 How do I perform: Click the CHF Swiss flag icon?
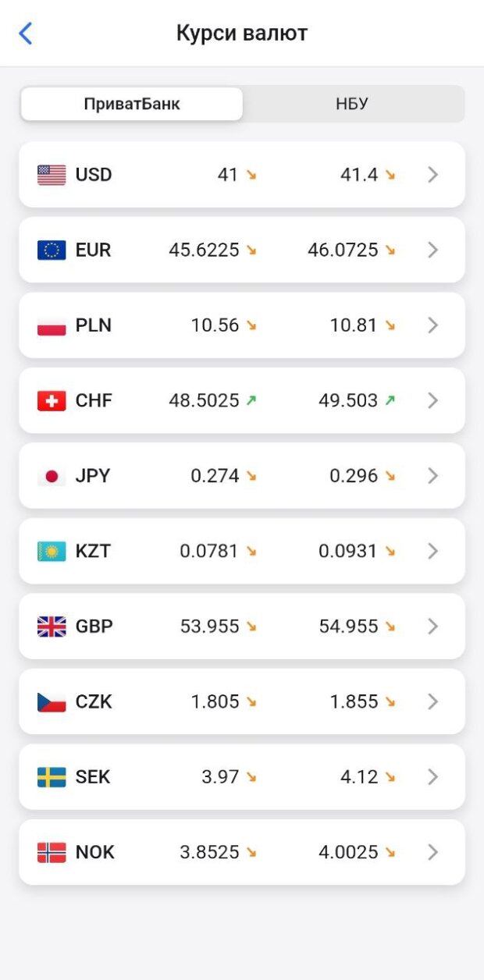click(52, 400)
